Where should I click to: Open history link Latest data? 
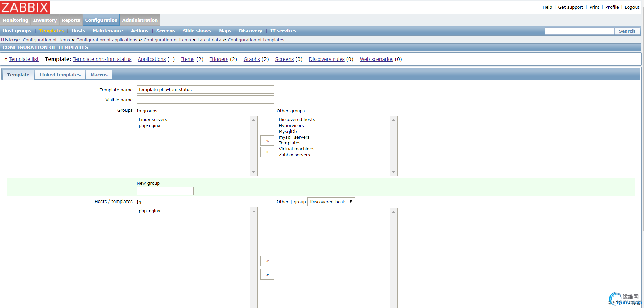209,40
